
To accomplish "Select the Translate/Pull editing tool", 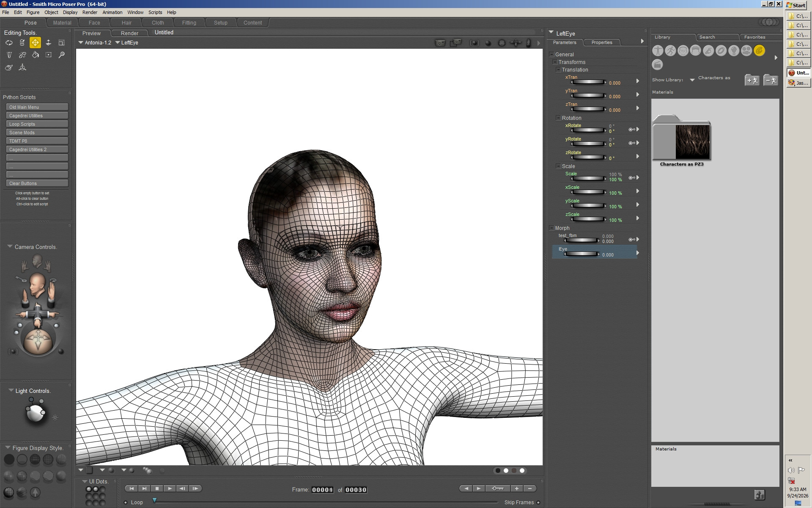I will [35, 43].
